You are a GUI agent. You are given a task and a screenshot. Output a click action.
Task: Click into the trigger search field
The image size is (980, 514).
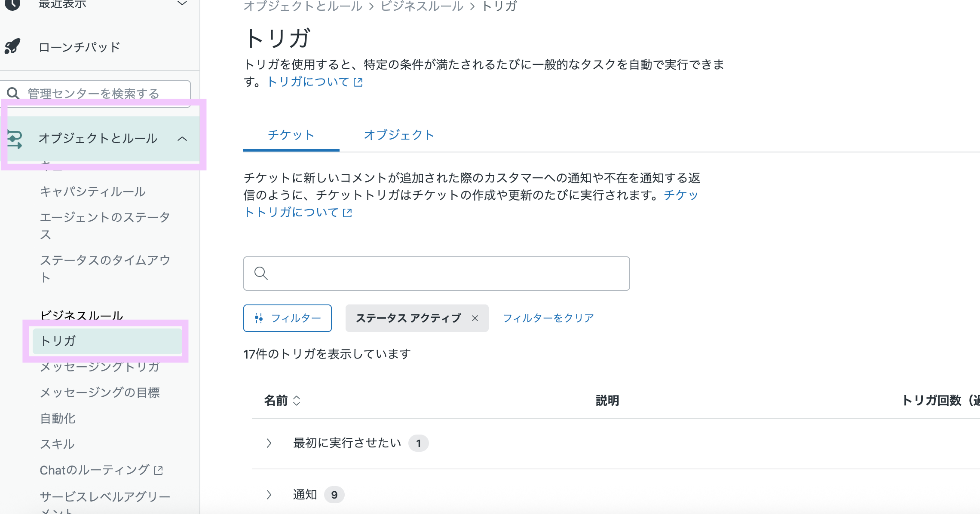click(x=447, y=274)
